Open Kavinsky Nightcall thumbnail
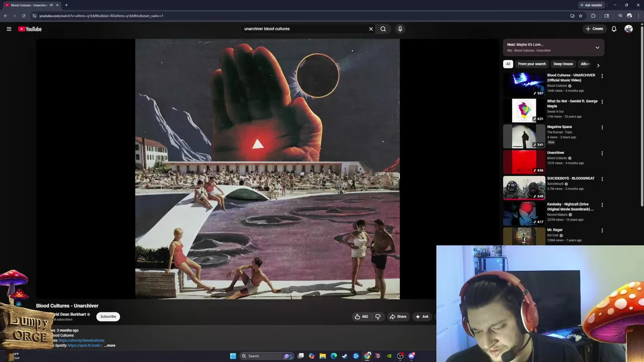The height and width of the screenshot is (362, 644). [524, 213]
